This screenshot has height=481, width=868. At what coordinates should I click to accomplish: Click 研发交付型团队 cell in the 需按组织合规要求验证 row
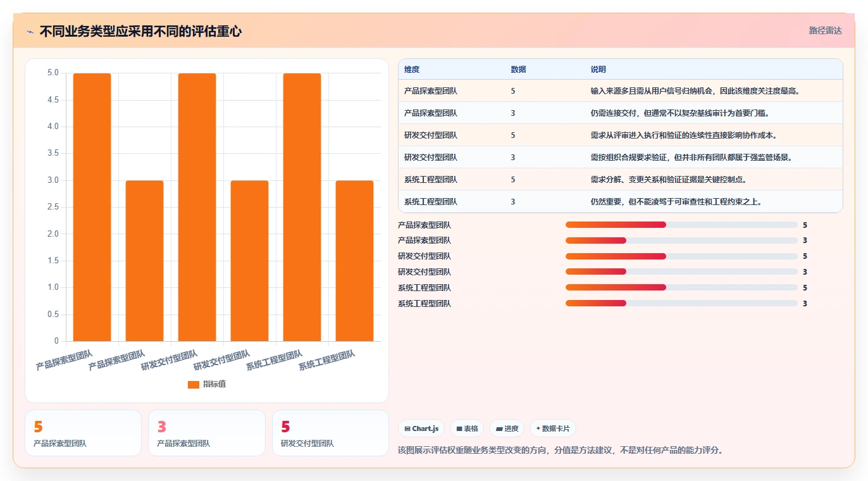pyautogui.click(x=431, y=158)
